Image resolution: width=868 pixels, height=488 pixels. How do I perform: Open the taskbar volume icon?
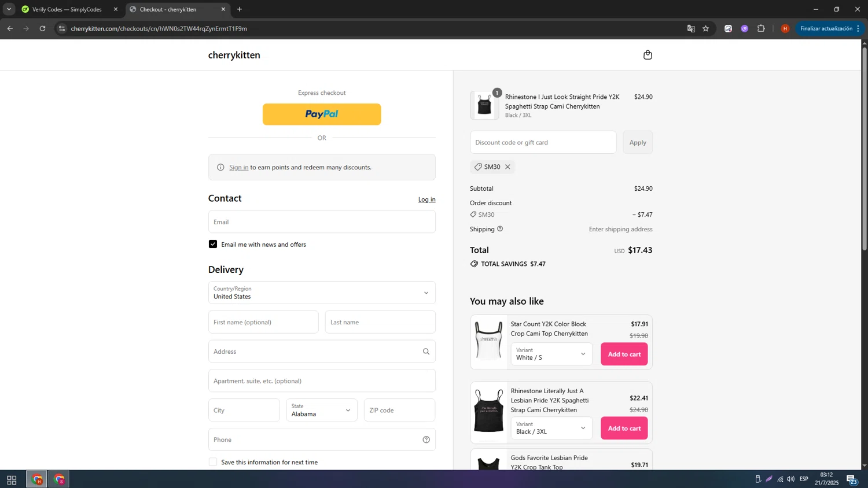[791, 479]
